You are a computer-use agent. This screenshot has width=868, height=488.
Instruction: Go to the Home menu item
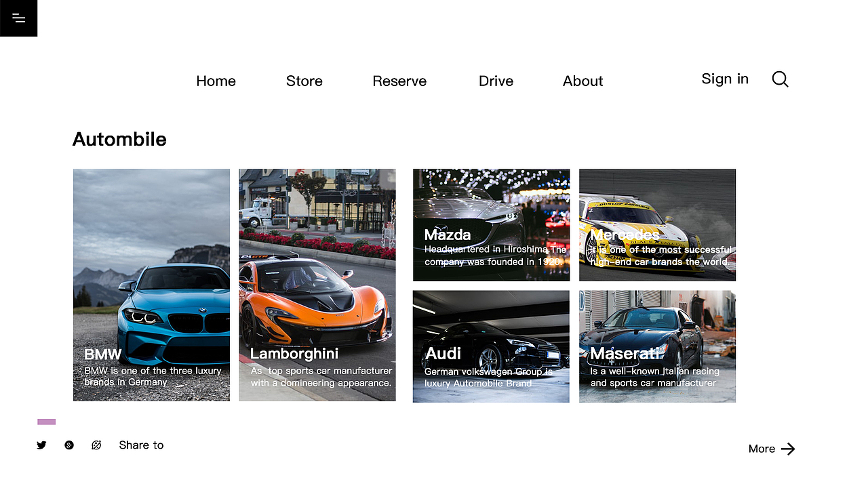pos(216,81)
